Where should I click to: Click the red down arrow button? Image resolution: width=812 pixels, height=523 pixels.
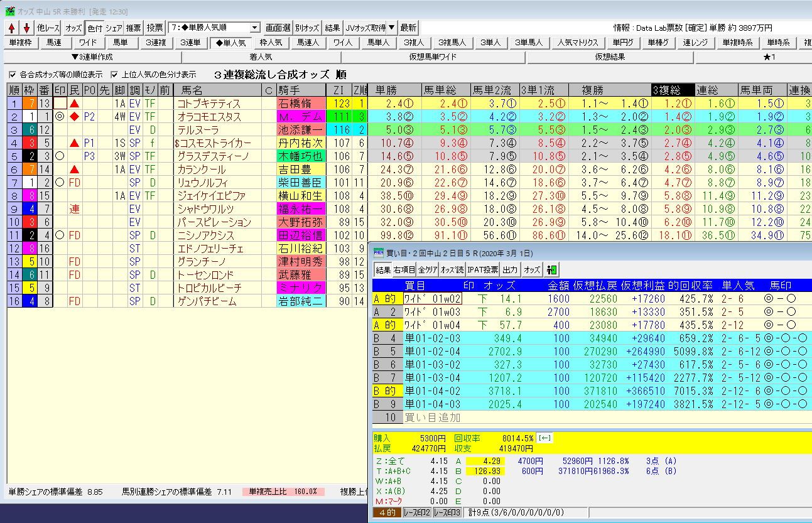click(x=26, y=28)
